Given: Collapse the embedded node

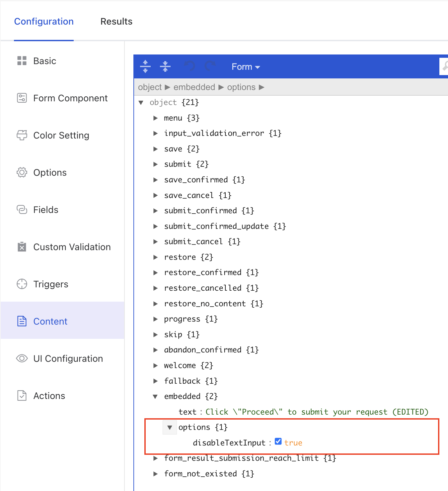Looking at the screenshot, I should [155, 396].
